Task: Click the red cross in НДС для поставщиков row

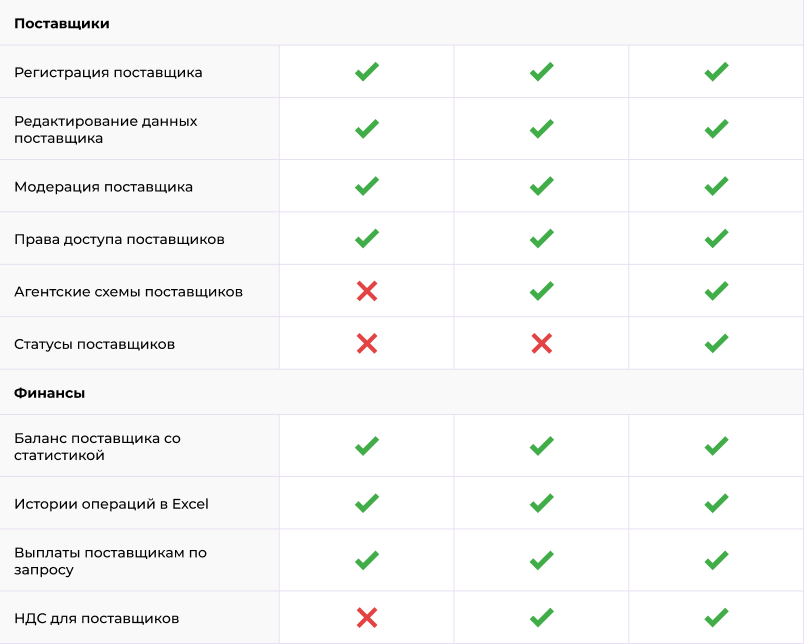Action: pos(367,617)
